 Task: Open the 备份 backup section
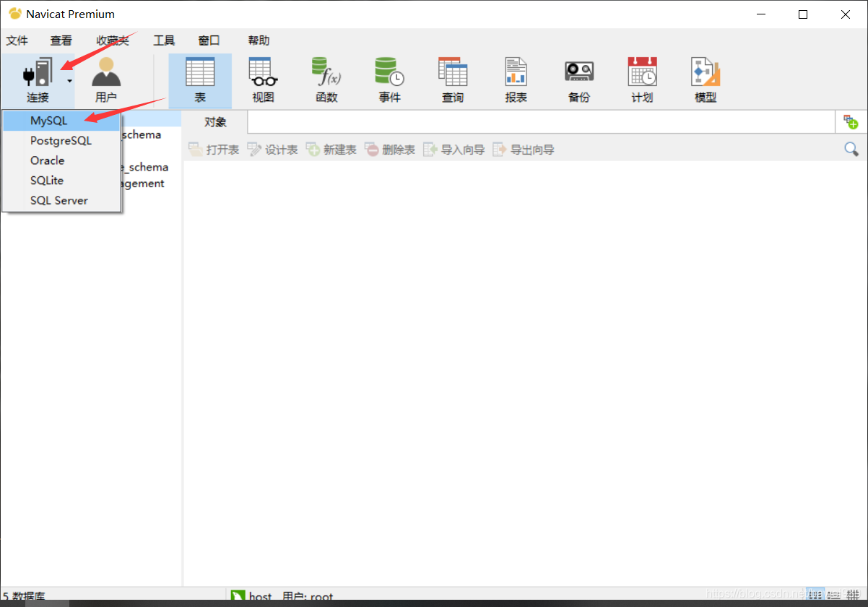point(579,79)
